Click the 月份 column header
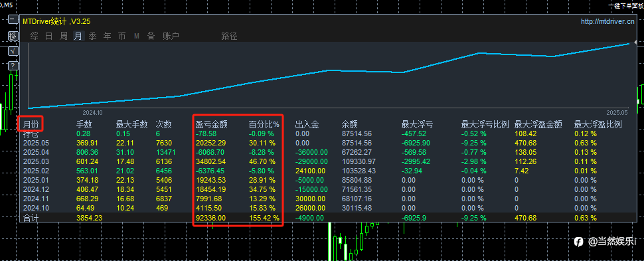This screenshot has height=261, width=644. pos(31,124)
